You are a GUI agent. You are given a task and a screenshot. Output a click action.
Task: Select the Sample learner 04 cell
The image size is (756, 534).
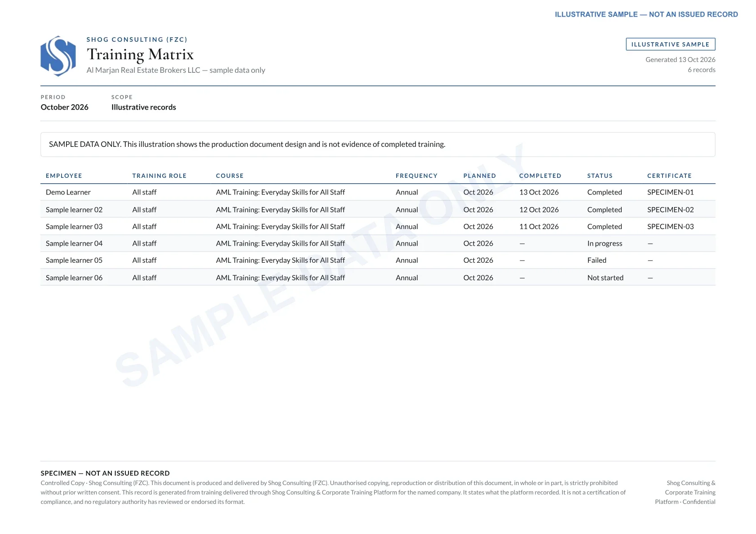point(74,243)
